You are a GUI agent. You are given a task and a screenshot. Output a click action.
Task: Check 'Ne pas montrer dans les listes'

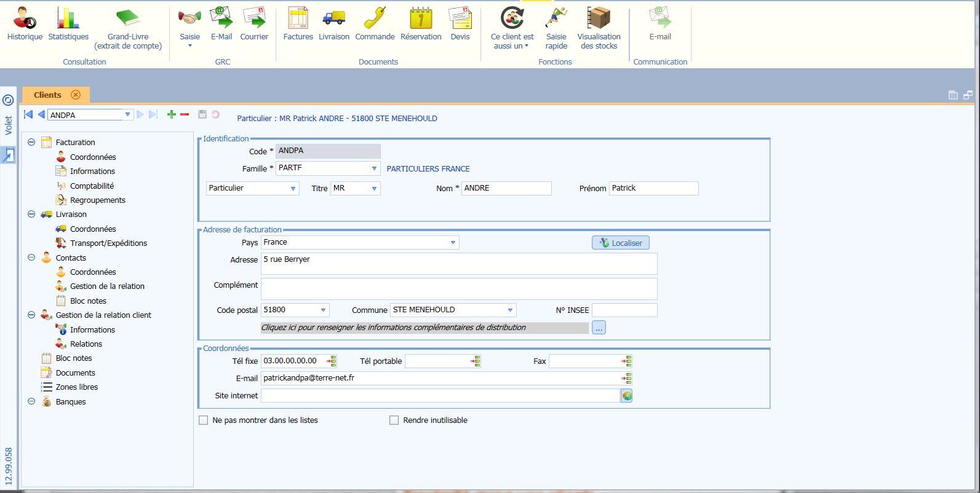(x=204, y=420)
